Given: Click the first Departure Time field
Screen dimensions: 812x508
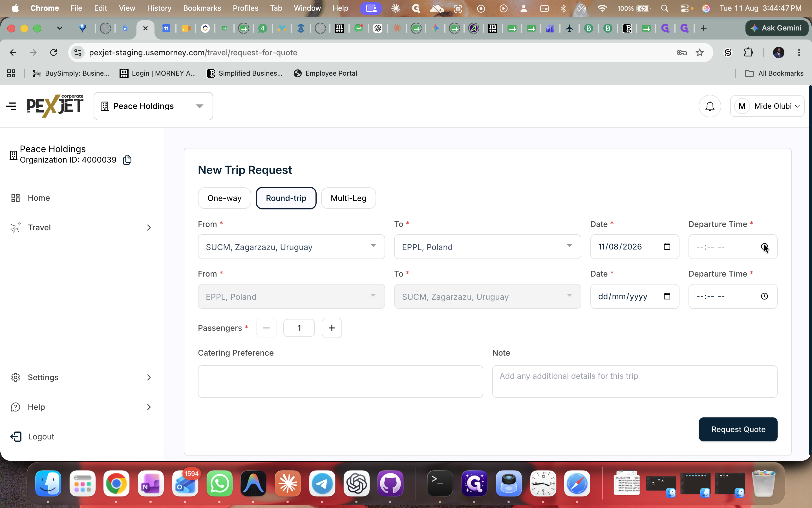Looking at the screenshot, I should click(732, 247).
